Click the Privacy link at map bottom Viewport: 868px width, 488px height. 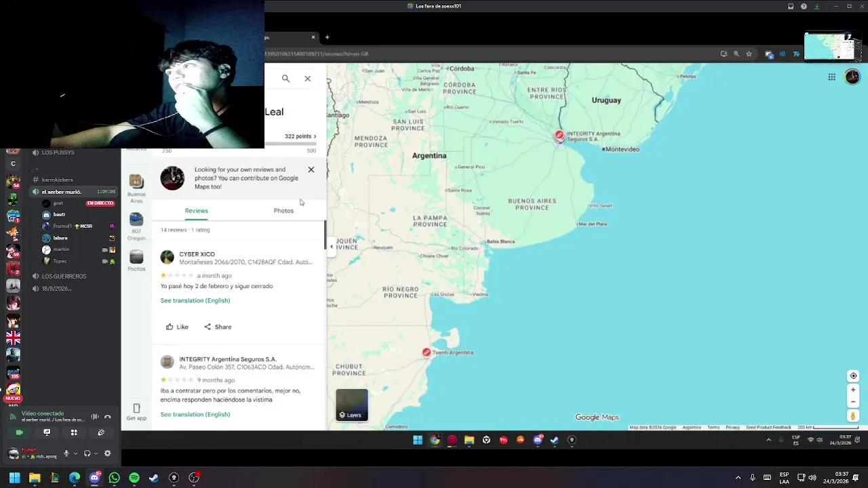tap(732, 428)
